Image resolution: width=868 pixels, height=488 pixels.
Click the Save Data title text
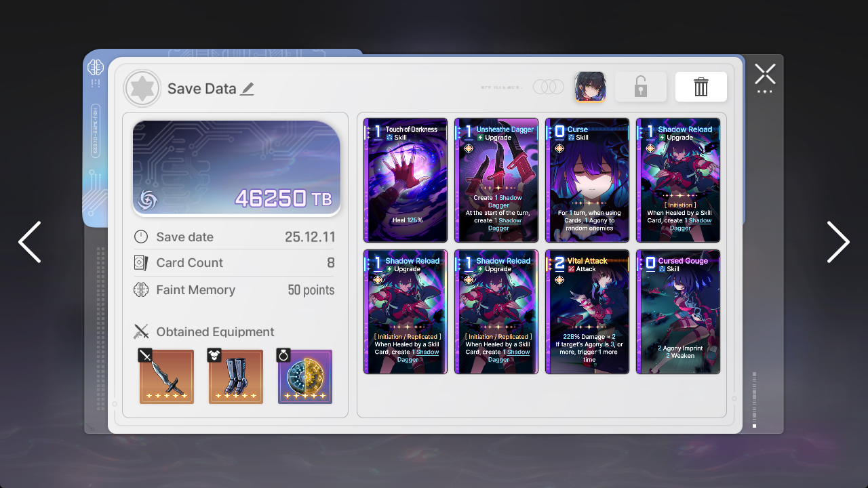(202, 89)
